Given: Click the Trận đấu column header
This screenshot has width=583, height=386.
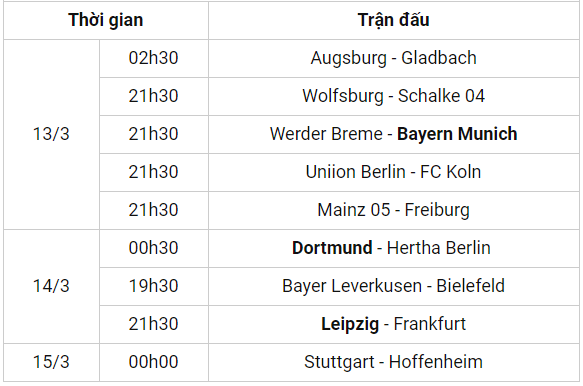Looking at the screenshot, I should 393,20.
